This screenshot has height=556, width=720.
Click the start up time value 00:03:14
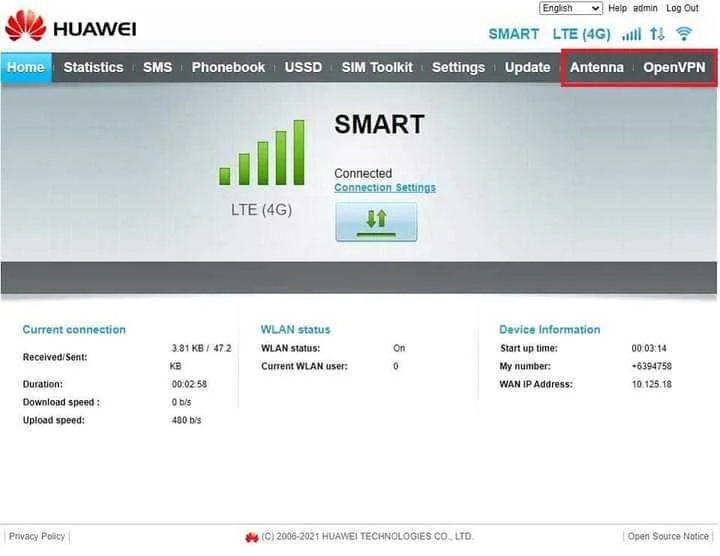(649, 348)
